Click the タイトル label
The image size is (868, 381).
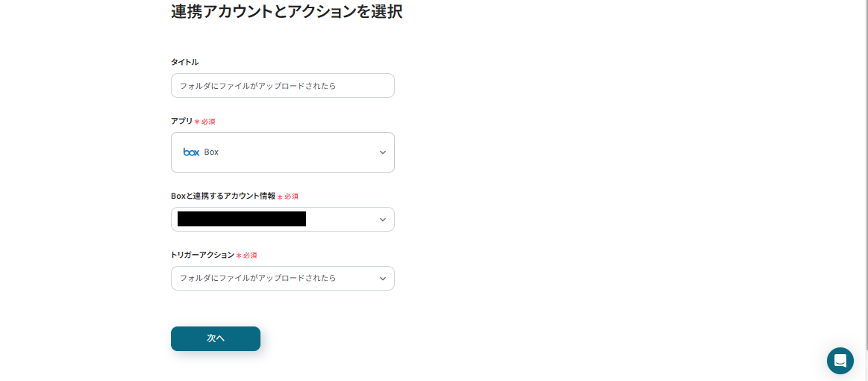click(x=184, y=62)
